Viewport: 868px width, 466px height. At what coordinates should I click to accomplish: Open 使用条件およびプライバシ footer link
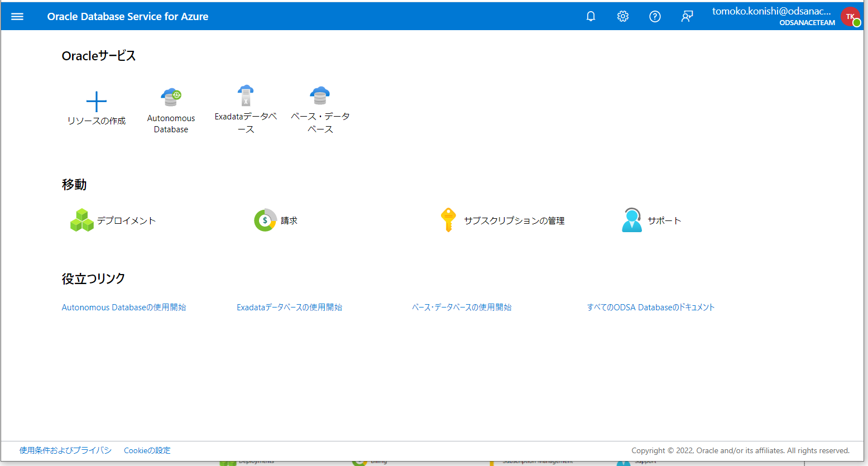tap(65, 450)
